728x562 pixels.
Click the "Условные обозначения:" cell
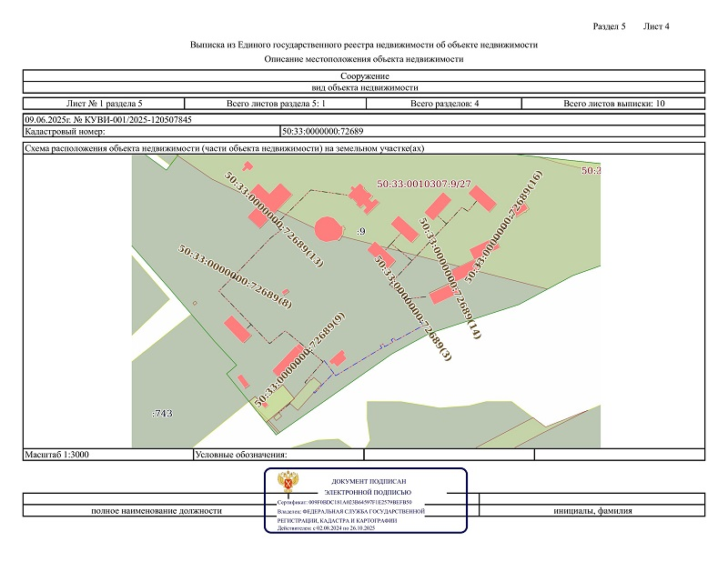(241, 454)
